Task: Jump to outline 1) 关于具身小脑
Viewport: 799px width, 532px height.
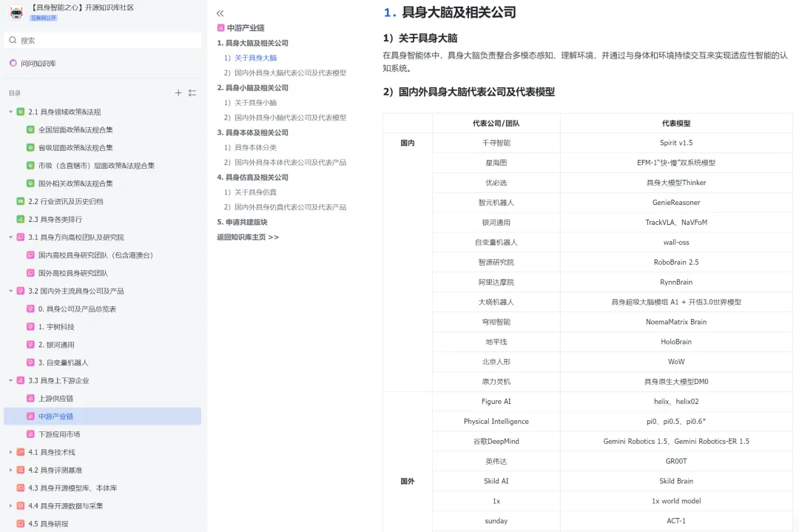Action: click(x=250, y=102)
